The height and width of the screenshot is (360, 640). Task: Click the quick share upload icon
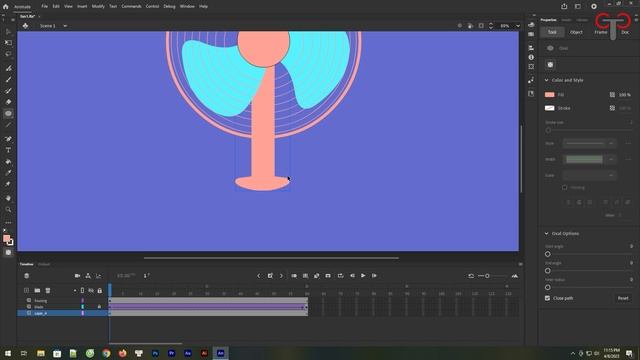click(564, 7)
